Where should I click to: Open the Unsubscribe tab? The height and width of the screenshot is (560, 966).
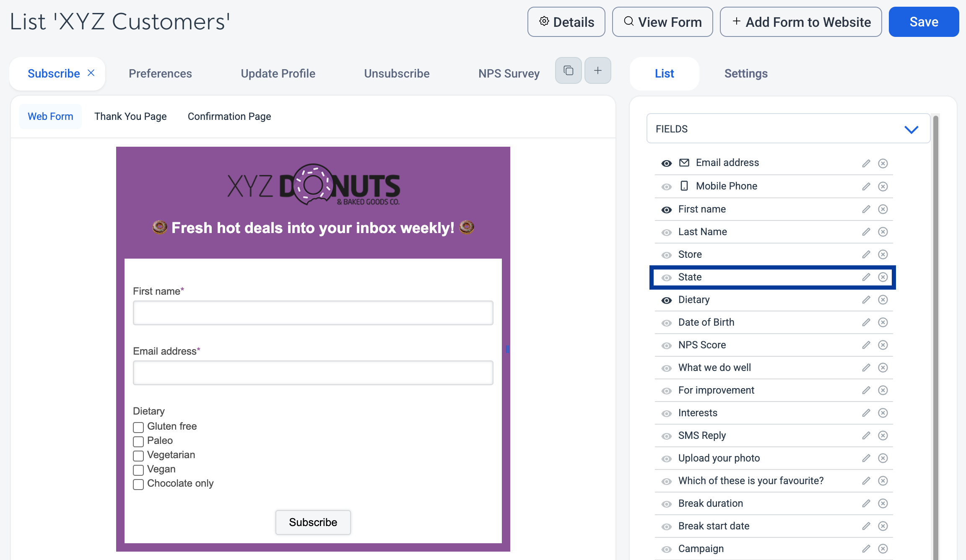point(397,73)
